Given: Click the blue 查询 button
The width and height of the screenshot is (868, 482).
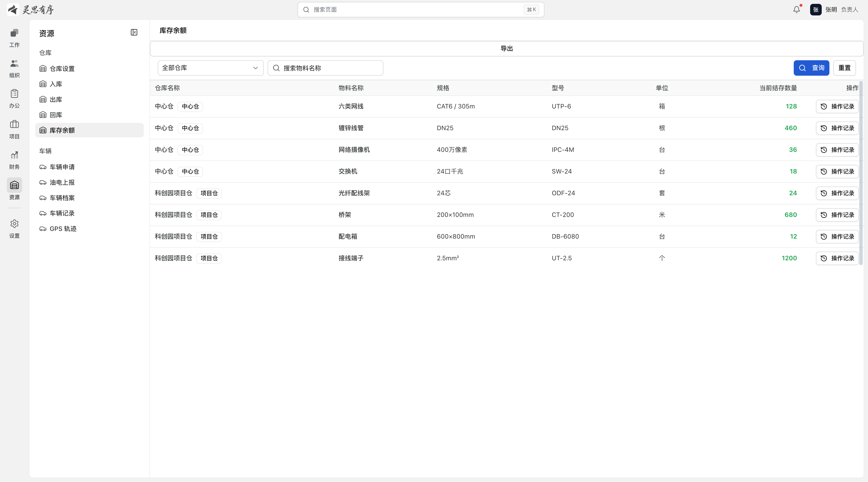Looking at the screenshot, I should (x=811, y=68).
